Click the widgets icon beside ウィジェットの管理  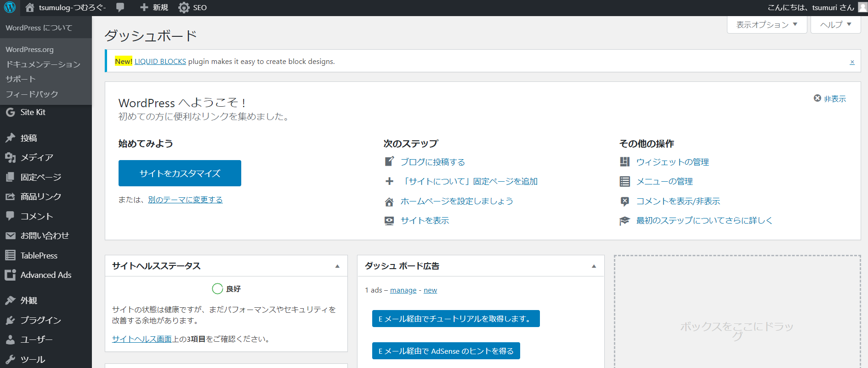tap(625, 161)
